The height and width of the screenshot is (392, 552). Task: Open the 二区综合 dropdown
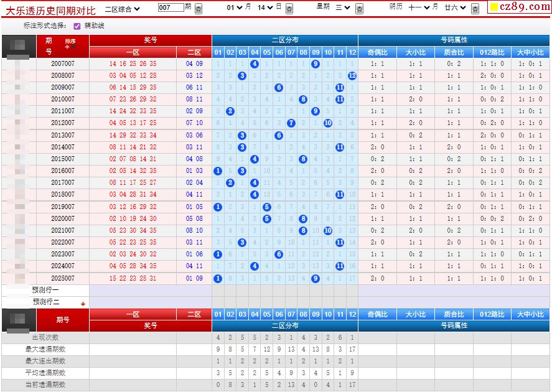pos(123,9)
